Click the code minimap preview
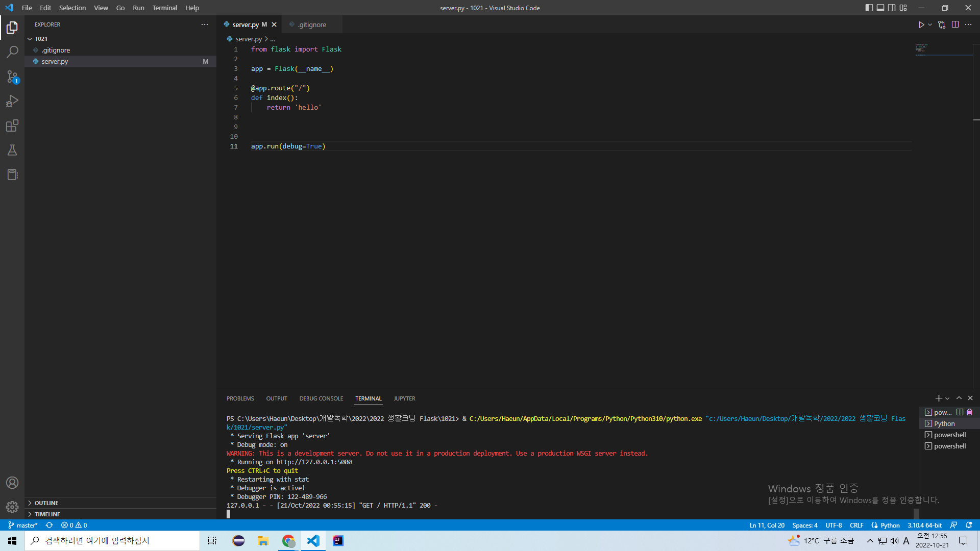This screenshot has width=980, height=551. coord(921,49)
